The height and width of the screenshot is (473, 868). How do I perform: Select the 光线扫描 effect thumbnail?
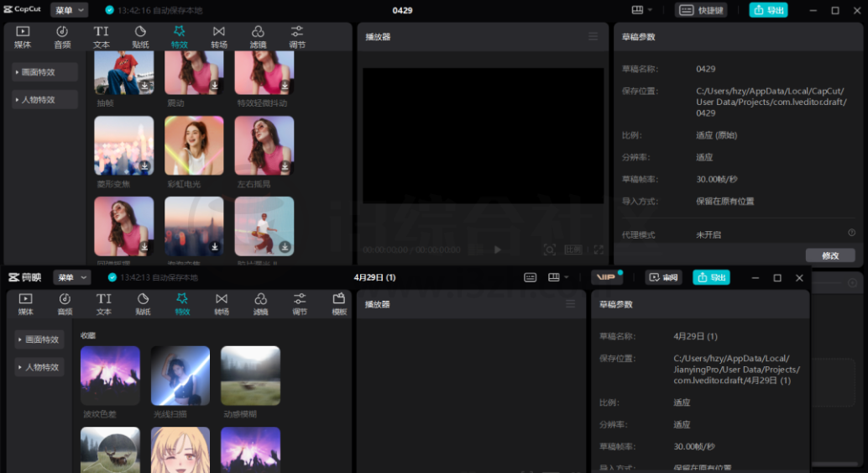180,376
